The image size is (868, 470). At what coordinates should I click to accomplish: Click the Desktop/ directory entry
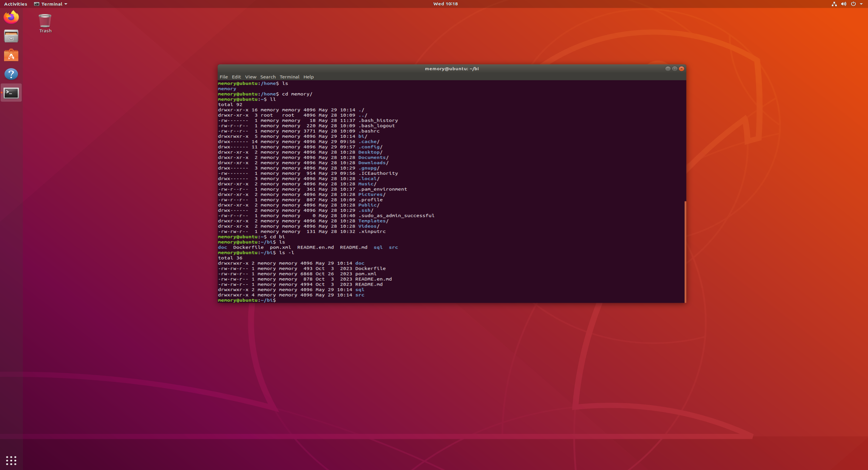(370, 152)
